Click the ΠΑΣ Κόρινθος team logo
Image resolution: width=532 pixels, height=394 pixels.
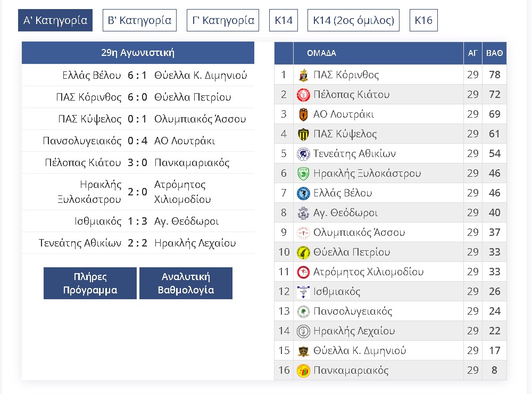coord(303,75)
